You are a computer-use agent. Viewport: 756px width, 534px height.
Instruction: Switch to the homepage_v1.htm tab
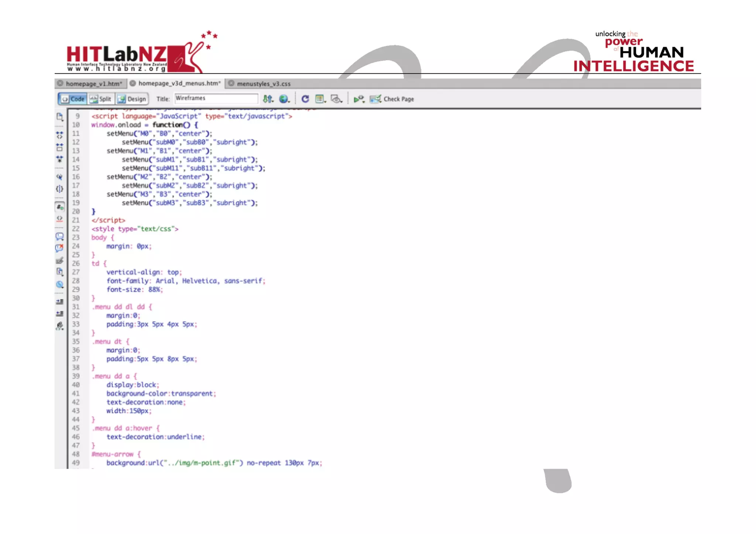click(93, 84)
